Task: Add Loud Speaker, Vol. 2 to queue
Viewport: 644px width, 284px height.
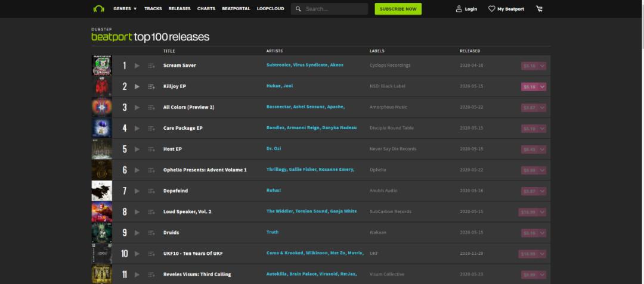Action: coord(151,212)
